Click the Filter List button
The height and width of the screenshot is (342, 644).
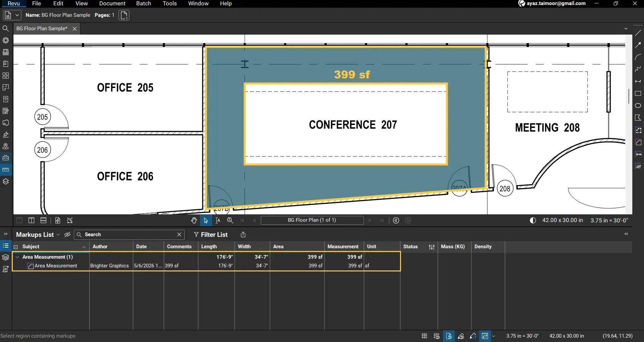pyautogui.click(x=211, y=234)
